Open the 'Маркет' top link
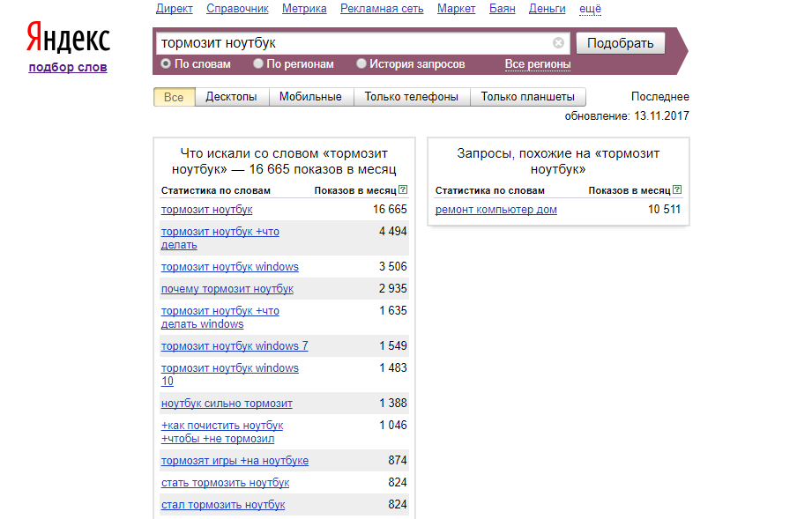The height and width of the screenshot is (519, 812). point(456,9)
